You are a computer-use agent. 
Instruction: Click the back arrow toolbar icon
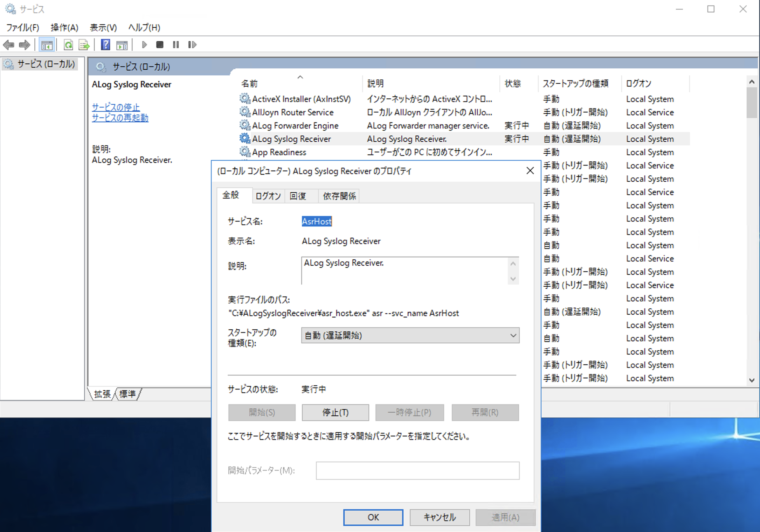[x=8, y=45]
